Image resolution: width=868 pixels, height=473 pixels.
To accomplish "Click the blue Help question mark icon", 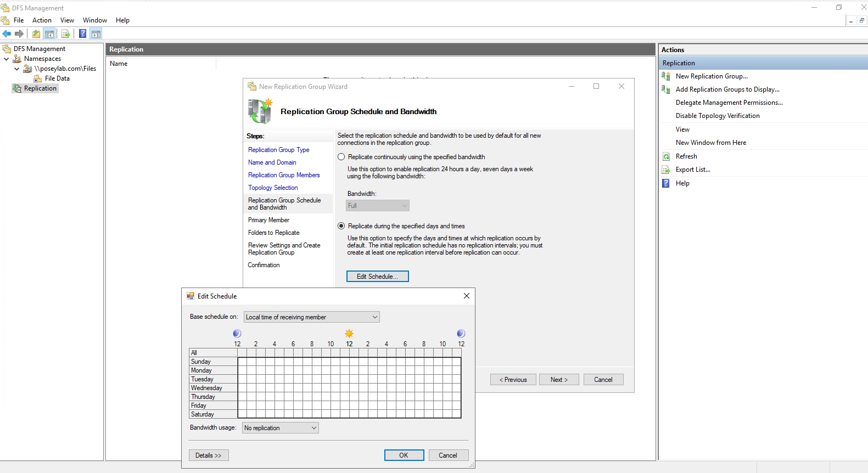I will [x=82, y=34].
